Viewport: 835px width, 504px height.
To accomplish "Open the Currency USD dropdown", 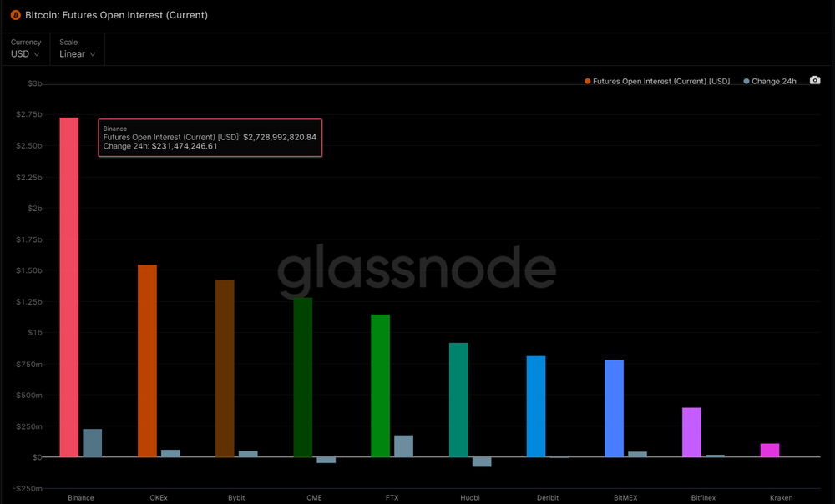I will click(x=25, y=49).
